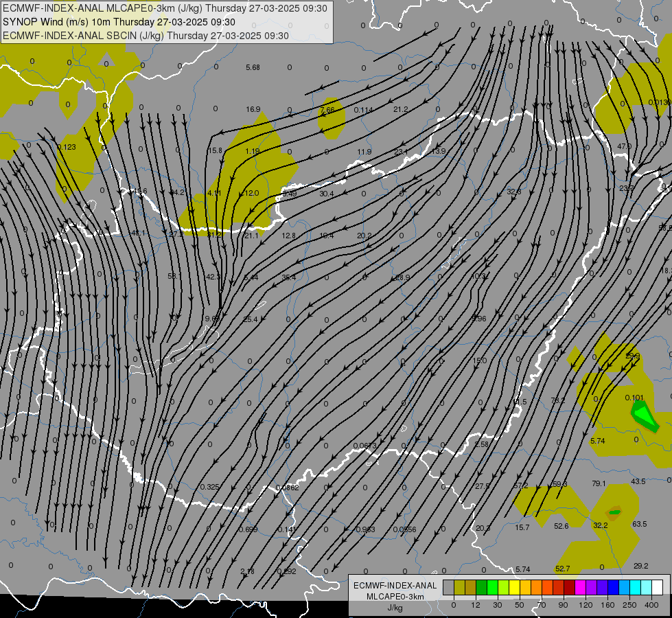
Task: Click the map value 1.19
Action: (x=253, y=151)
